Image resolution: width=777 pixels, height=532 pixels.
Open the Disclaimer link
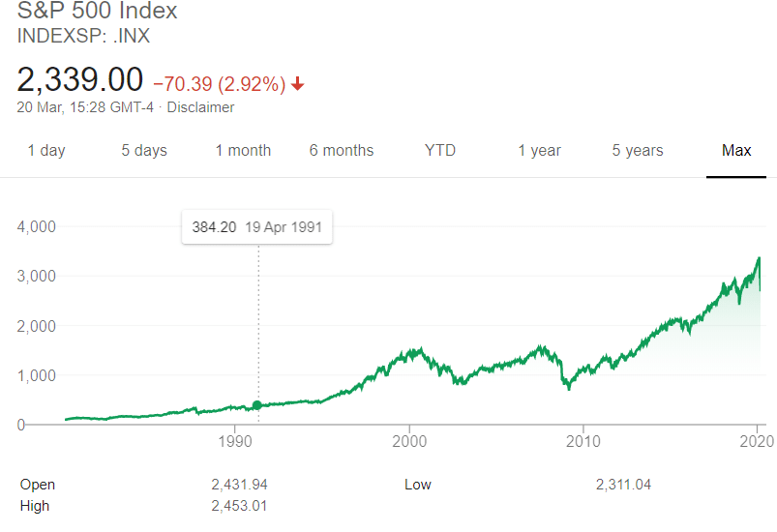[x=200, y=107]
